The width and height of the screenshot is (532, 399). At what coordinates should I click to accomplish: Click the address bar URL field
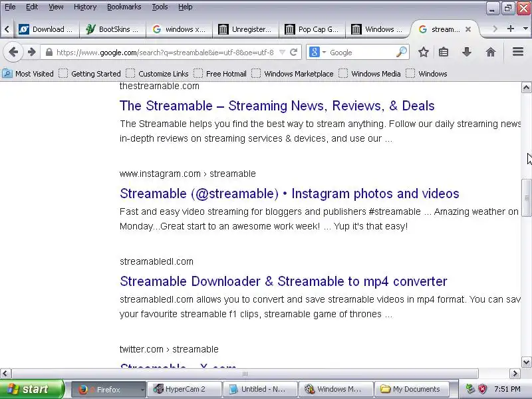(165, 53)
